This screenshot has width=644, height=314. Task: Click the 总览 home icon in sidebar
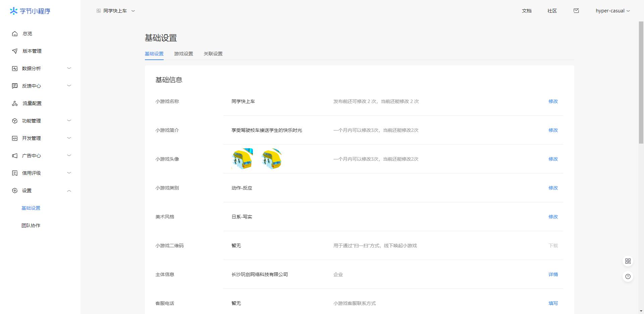[x=15, y=34]
